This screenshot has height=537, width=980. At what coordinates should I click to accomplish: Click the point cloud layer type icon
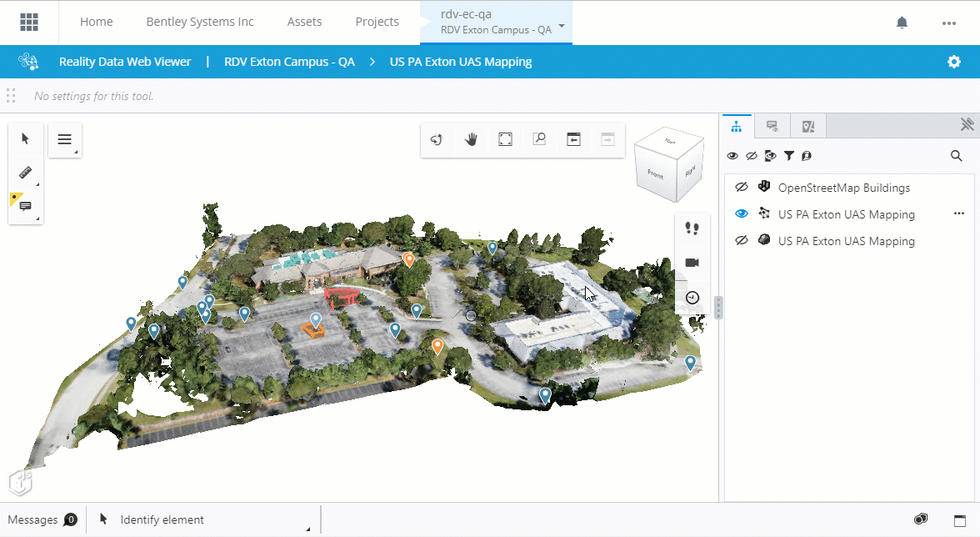click(x=763, y=213)
